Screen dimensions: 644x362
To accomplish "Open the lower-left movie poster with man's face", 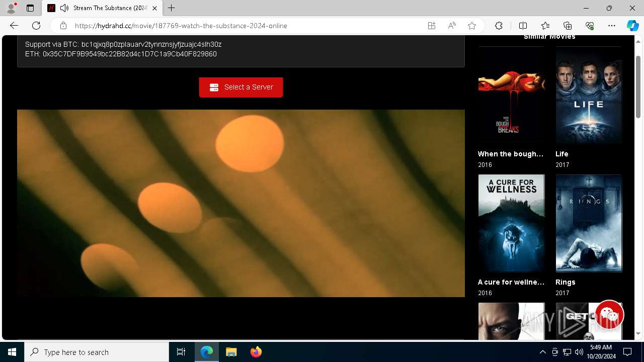I will 511,321.
